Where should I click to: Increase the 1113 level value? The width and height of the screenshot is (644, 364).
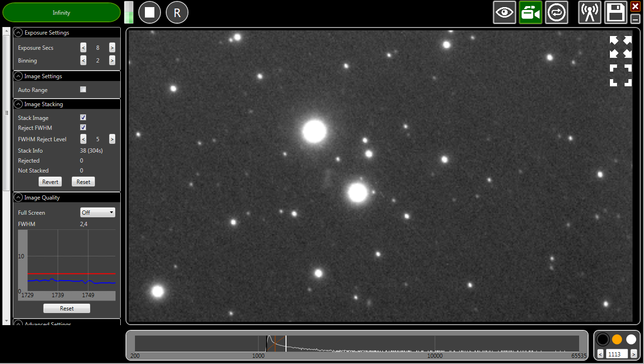click(634, 354)
